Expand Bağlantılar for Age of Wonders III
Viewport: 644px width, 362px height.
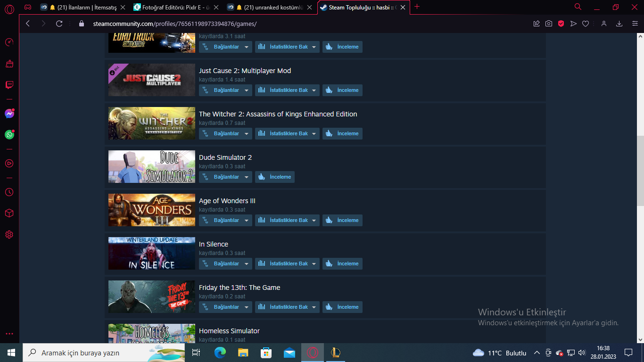(x=225, y=220)
